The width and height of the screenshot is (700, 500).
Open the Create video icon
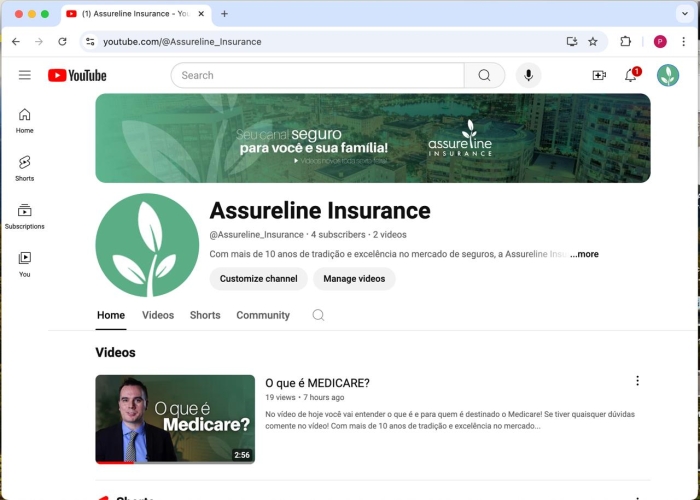[x=599, y=75]
